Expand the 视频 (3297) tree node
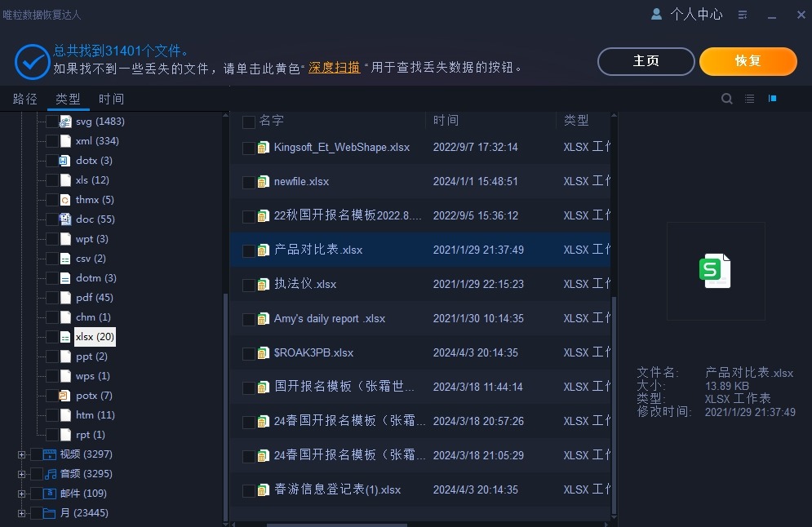The height and width of the screenshot is (527, 812). [22, 454]
